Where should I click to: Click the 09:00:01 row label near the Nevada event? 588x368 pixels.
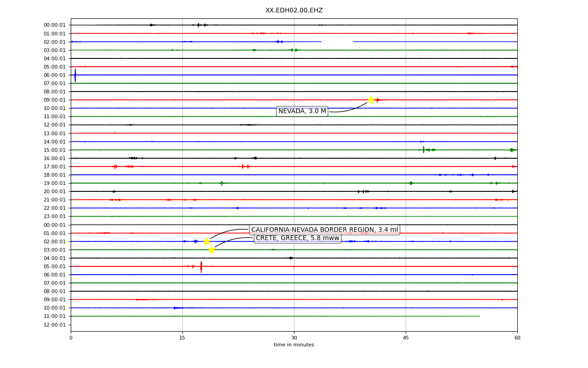55,100
